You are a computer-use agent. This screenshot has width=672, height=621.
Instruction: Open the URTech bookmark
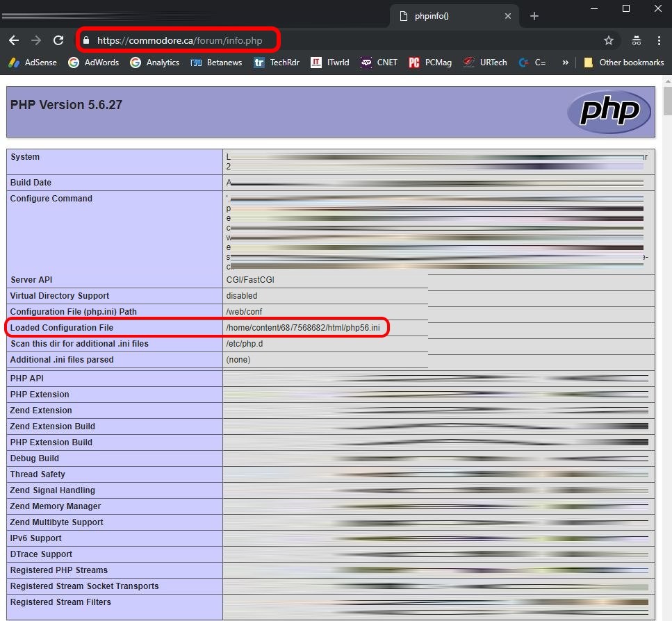pyautogui.click(x=485, y=63)
